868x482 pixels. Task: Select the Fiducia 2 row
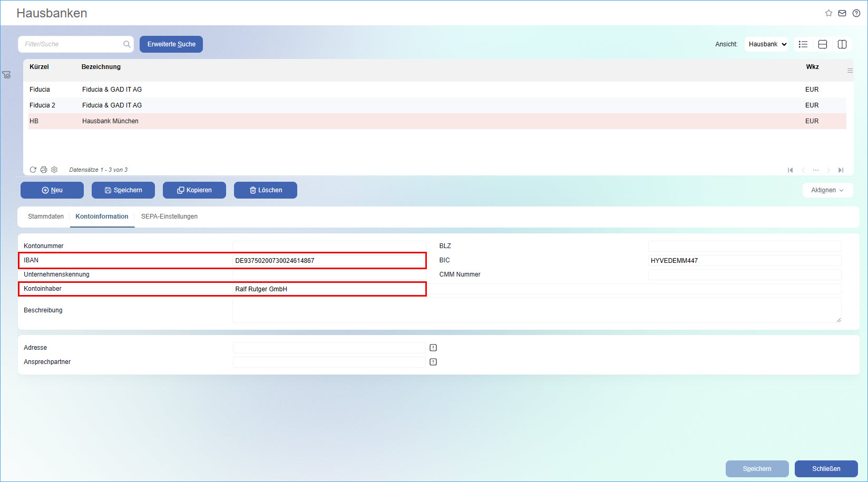(x=437, y=105)
